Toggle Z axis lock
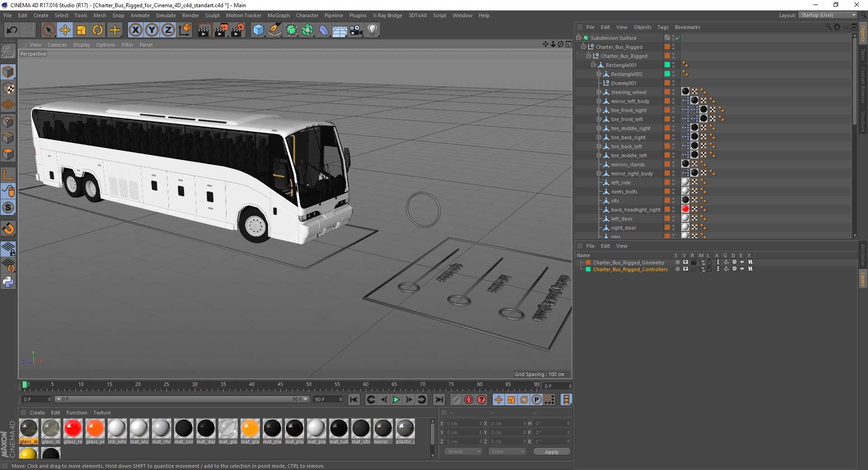Image resolution: width=868 pixels, height=470 pixels. 168,30
